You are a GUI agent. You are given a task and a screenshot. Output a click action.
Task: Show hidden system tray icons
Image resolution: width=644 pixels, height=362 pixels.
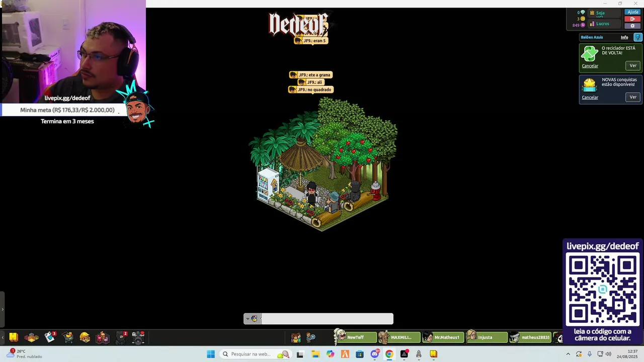pos(568,354)
